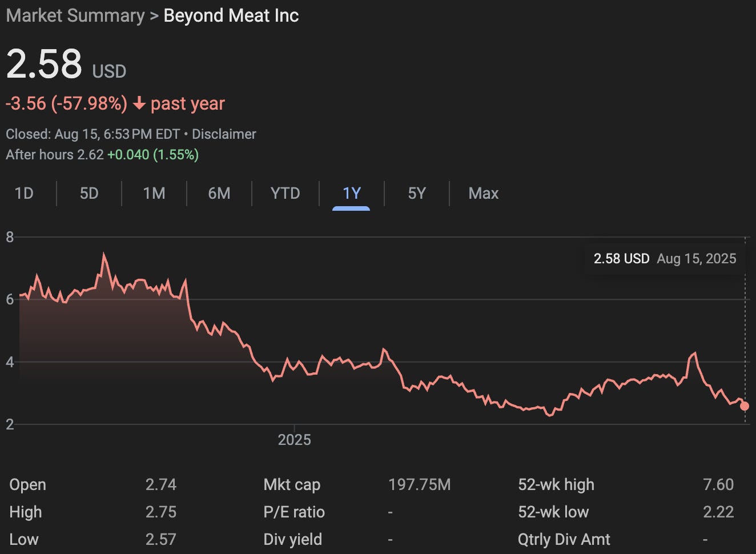This screenshot has height=554, width=756.
Task: Select the 5D time range tab
Action: pos(89,194)
